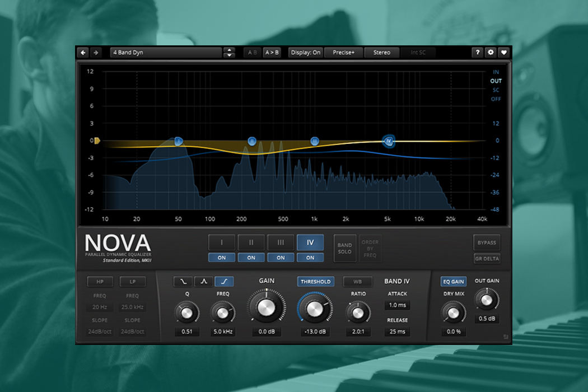This screenshot has height=392, width=588.
Task: Select OUT analyzer source
Action: 496,81
